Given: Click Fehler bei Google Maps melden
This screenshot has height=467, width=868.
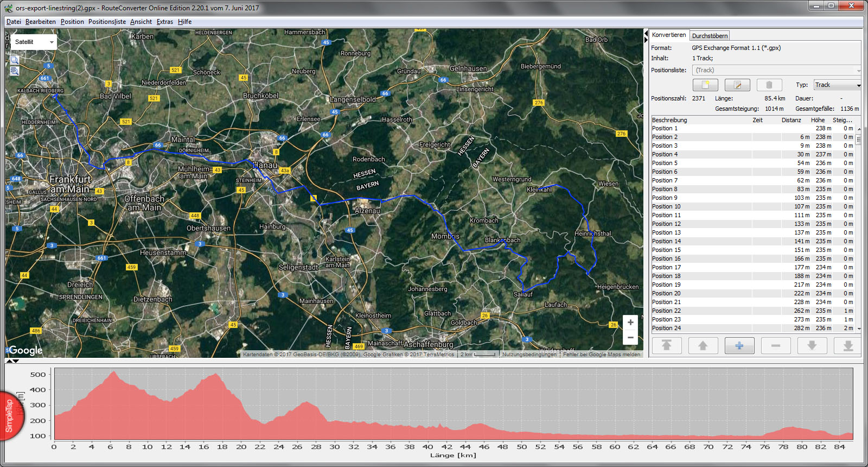Looking at the screenshot, I should (x=601, y=355).
